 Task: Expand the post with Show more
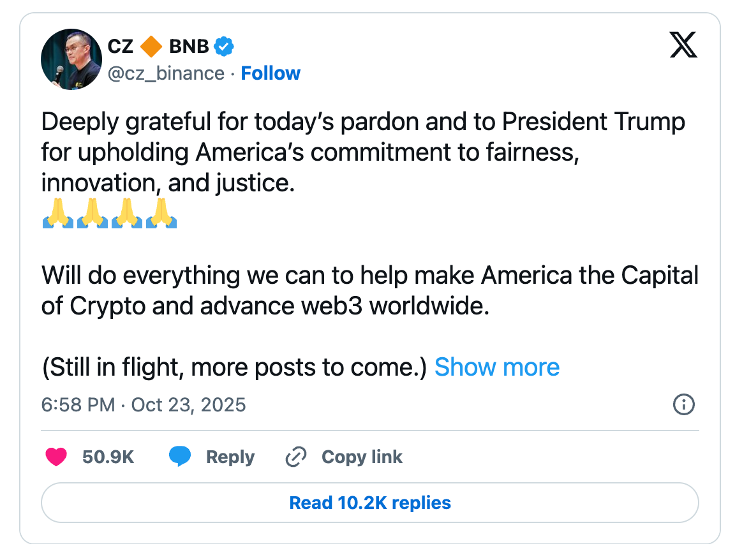[497, 367]
